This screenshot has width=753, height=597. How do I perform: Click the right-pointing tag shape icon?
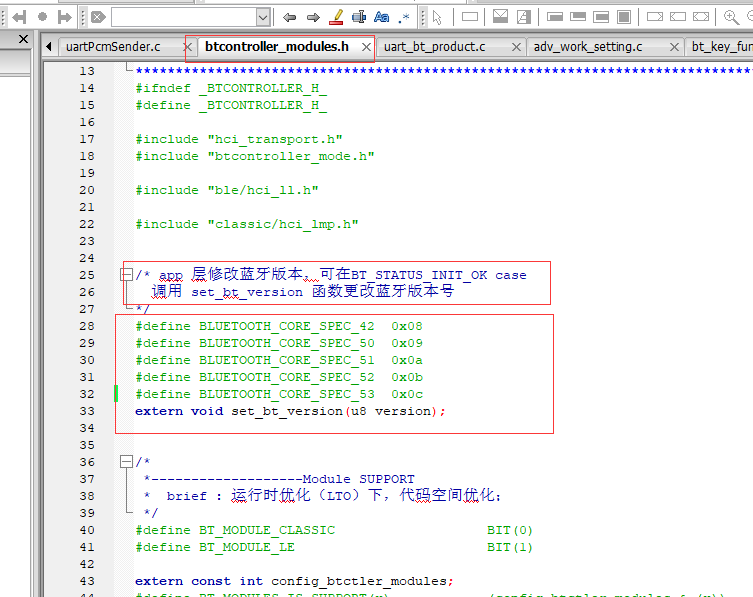tap(655, 17)
